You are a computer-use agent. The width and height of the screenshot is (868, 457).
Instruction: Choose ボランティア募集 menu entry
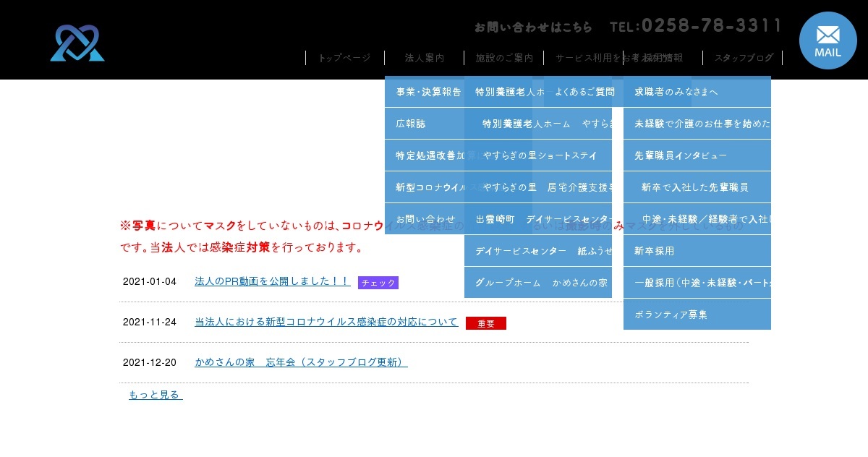pyautogui.click(x=697, y=315)
